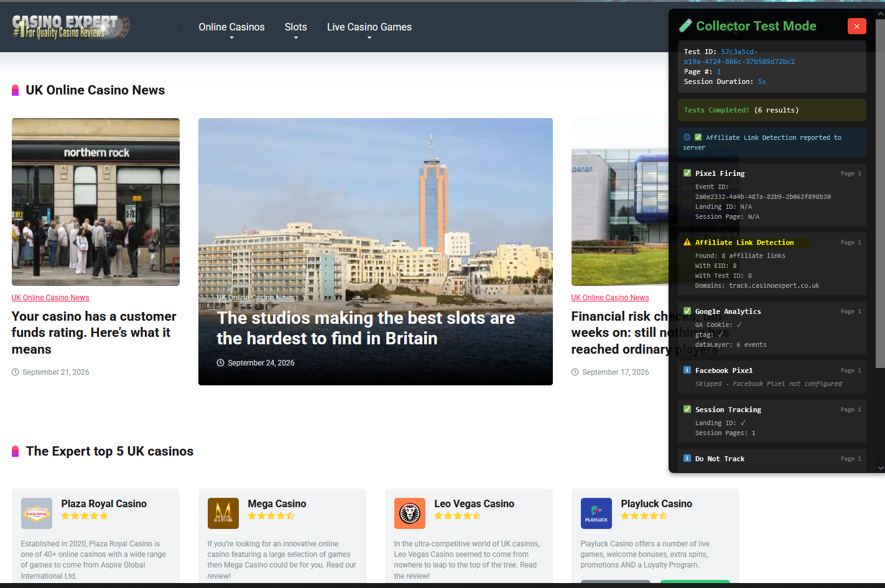Click the Test ID value link

pyautogui.click(x=739, y=57)
